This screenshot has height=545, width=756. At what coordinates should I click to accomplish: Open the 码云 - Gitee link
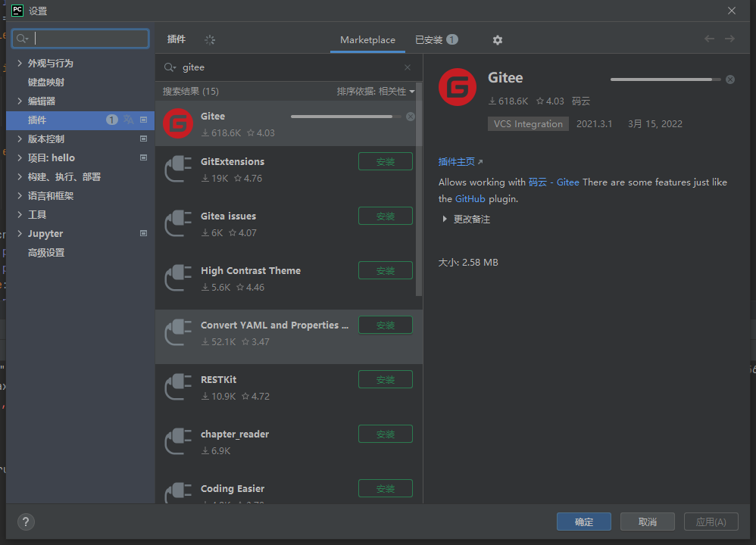554,182
